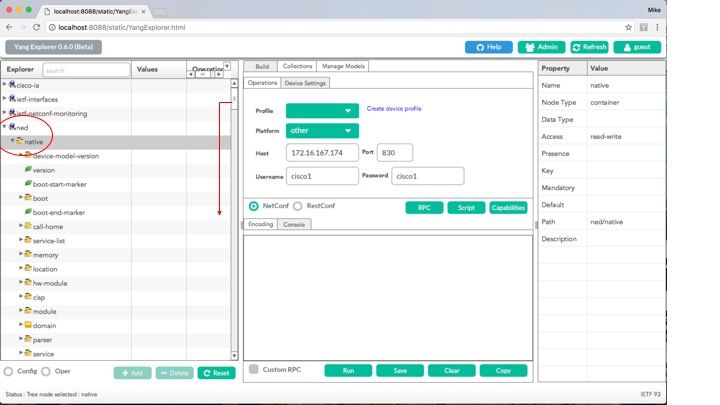720x405 pixels.
Task: Click the ned module icon
Action: coord(12,127)
